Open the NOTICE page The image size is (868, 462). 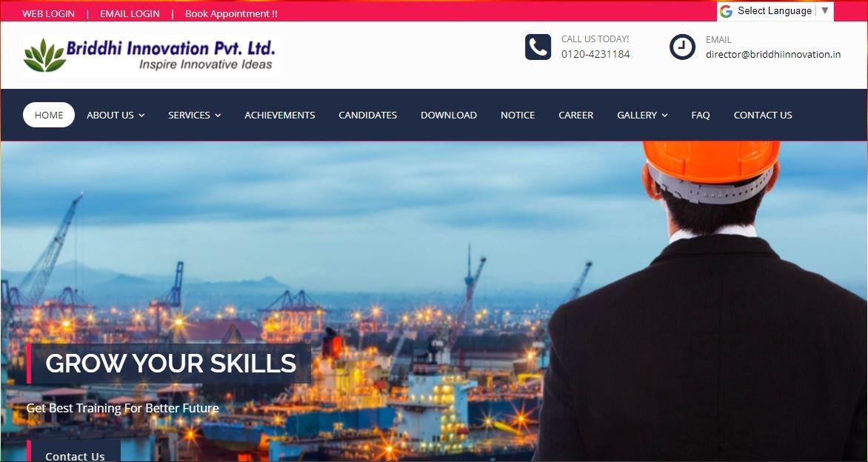point(518,115)
